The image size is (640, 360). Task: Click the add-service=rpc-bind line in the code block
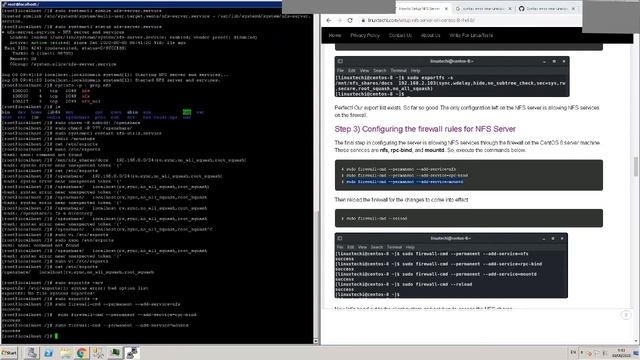(x=407, y=176)
